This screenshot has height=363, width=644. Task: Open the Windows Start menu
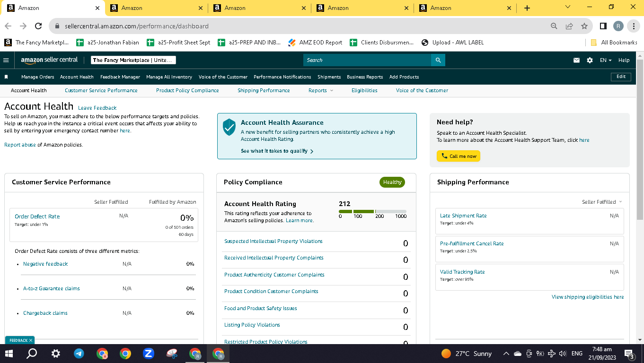(x=9, y=354)
